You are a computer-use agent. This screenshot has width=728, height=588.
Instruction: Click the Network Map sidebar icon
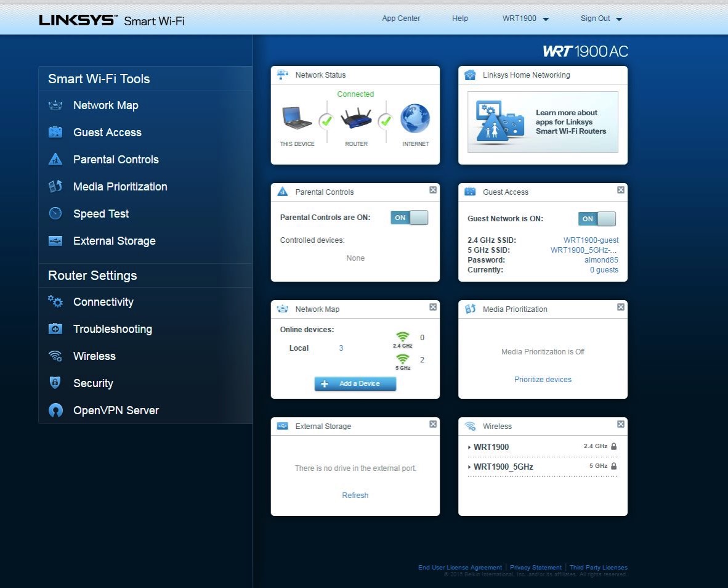55,105
